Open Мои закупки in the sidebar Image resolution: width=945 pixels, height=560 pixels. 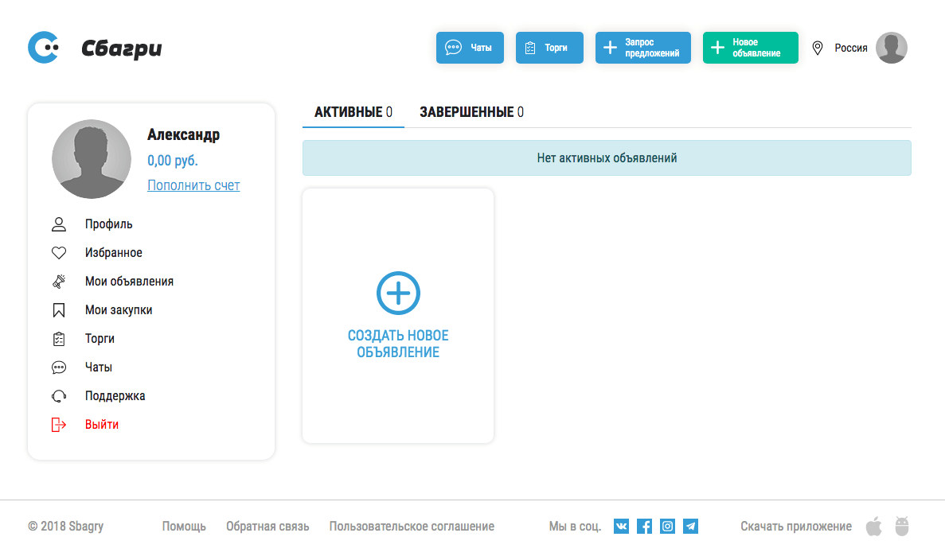click(x=119, y=310)
